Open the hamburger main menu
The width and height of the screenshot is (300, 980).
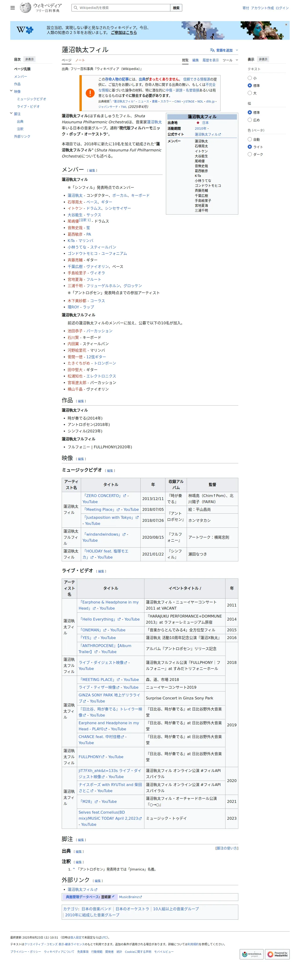click(13, 8)
